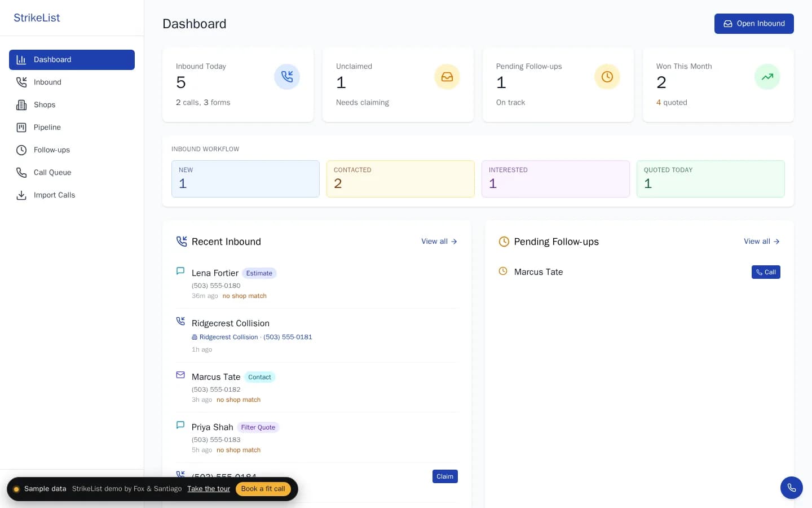Click the "2 calls, 3 forms" text
This screenshot has height=508, width=812.
203,102
